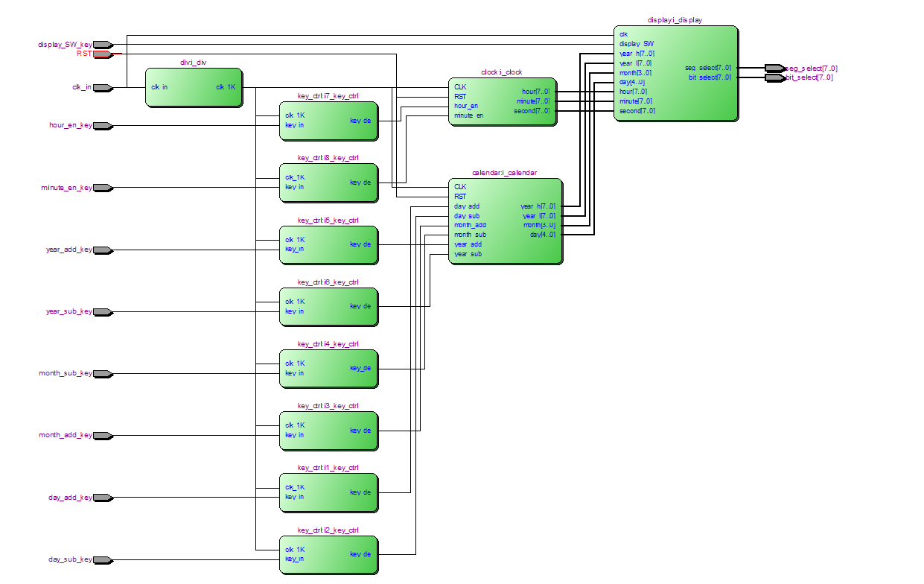Click the key_ctrl:i4_key_ctrl block
The image size is (924, 584).
click(328, 368)
